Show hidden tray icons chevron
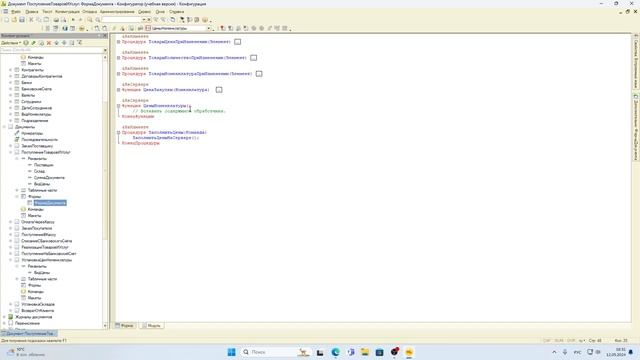This screenshot has width=640, height=360. pos(554,352)
